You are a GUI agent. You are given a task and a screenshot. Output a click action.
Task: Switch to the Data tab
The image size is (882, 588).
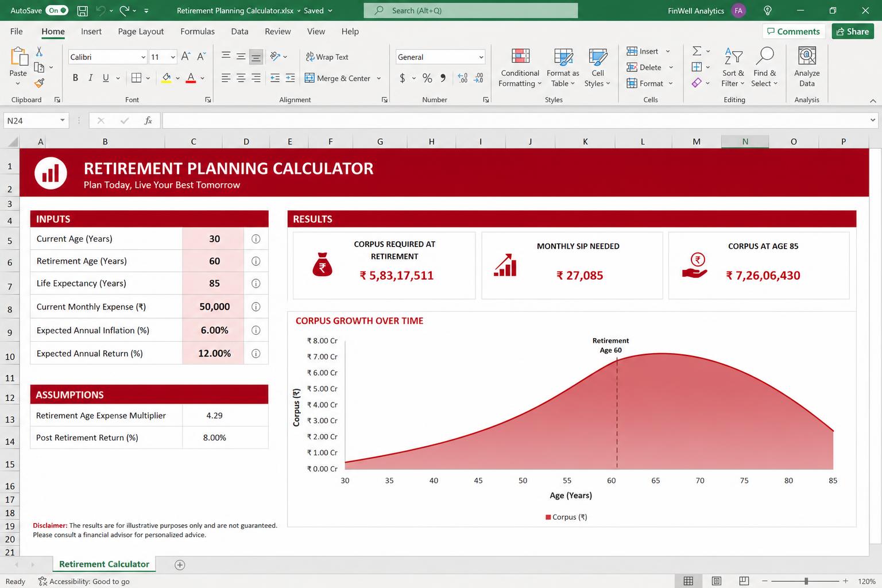point(239,32)
